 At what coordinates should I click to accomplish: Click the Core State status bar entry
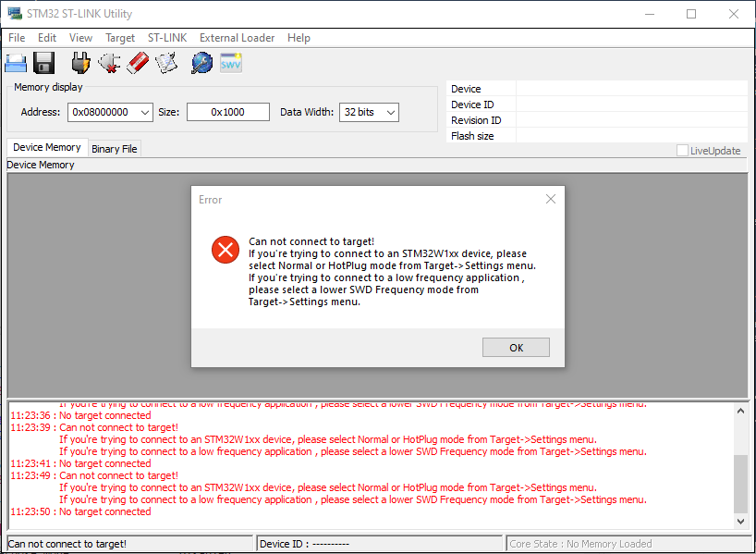[627, 544]
